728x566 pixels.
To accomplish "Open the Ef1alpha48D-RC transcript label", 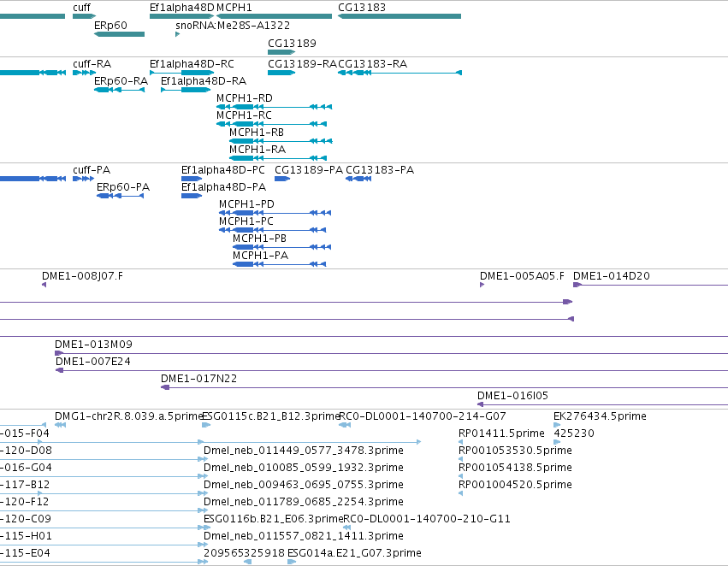I will [192, 63].
